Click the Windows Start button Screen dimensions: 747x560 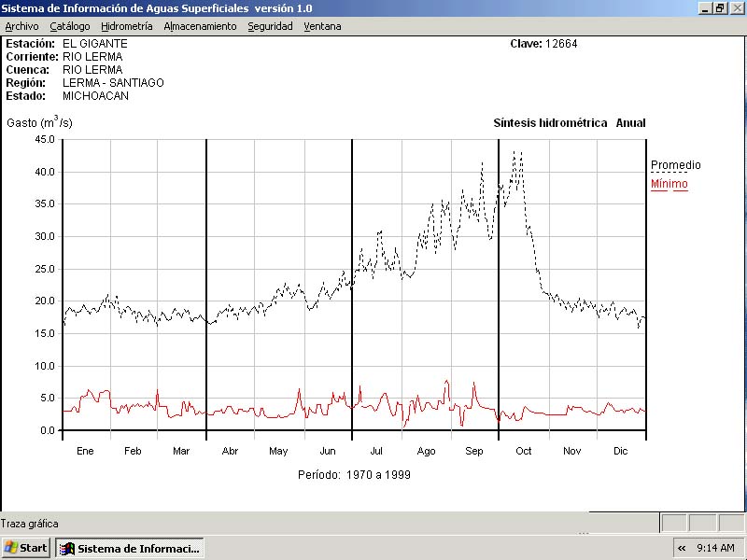pyautogui.click(x=26, y=548)
